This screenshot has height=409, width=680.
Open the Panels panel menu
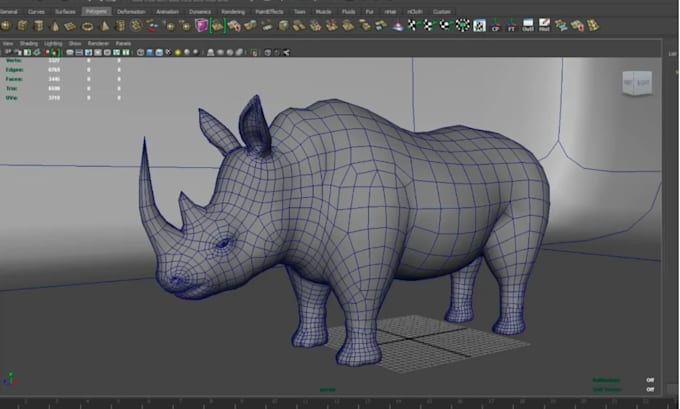click(x=123, y=43)
